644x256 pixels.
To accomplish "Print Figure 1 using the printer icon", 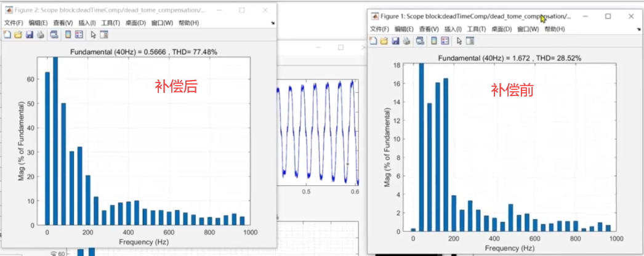I will click(x=406, y=41).
